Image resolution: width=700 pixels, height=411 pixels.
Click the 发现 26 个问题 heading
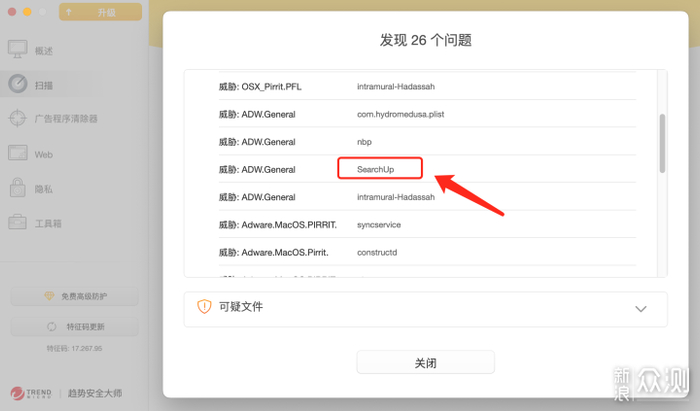pos(425,40)
